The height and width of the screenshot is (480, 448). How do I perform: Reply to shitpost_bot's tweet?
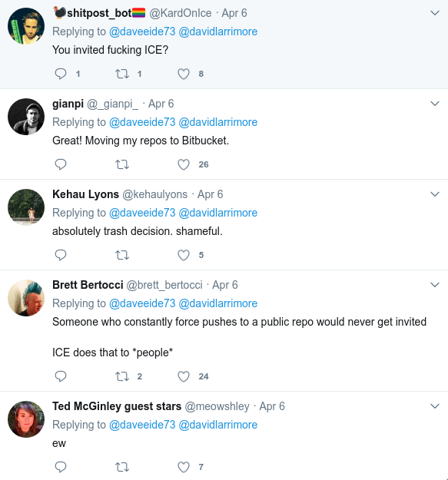[x=61, y=74]
